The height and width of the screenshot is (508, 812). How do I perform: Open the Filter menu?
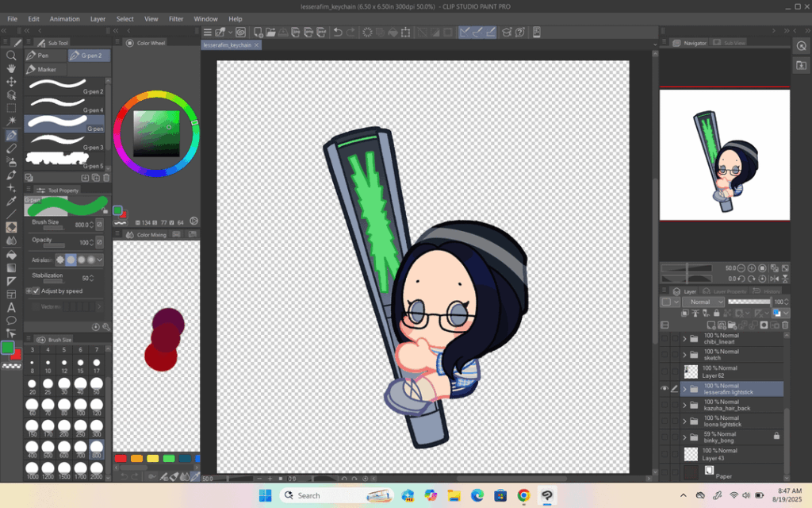click(x=175, y=18)
